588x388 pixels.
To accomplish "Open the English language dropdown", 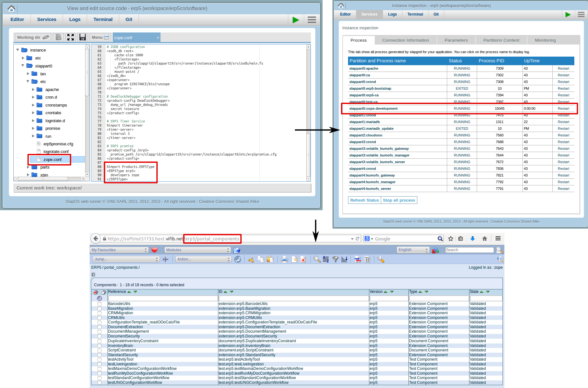I will click(x=413, y=250).
